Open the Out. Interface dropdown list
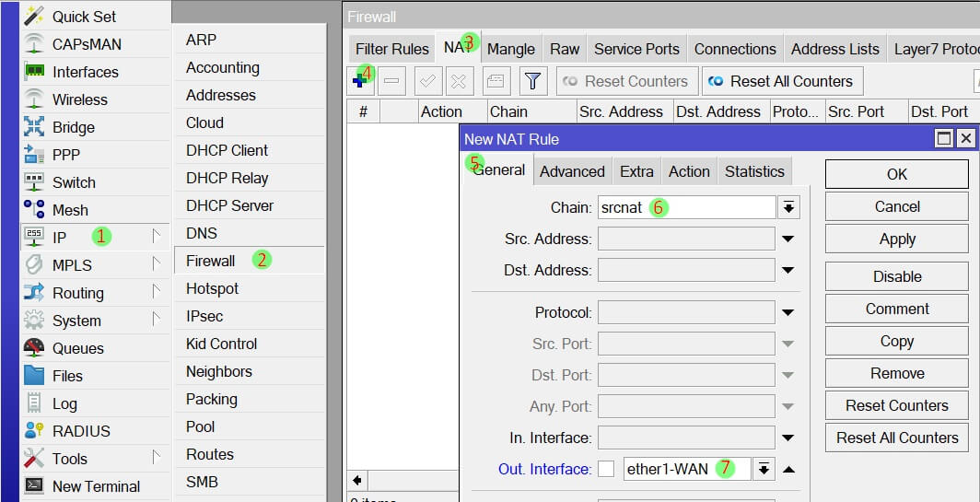This screenshot has width=980, height=502. coord(764,469)
